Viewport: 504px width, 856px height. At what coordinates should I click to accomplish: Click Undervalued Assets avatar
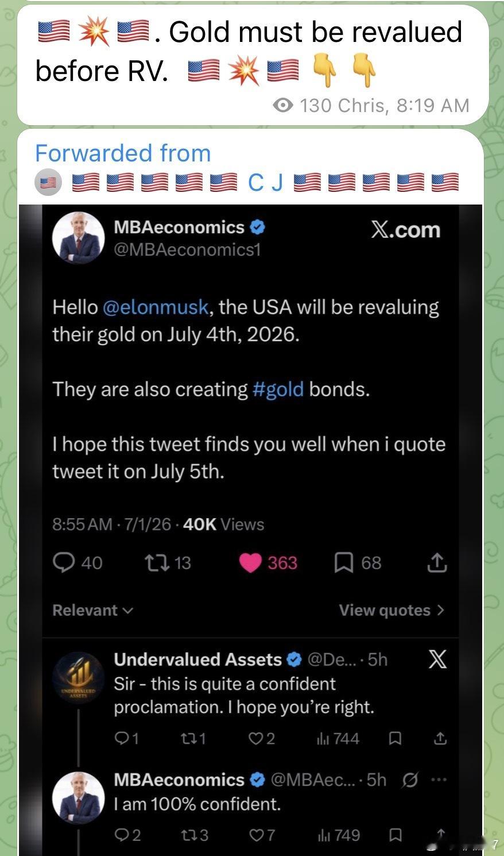(79, 678)
